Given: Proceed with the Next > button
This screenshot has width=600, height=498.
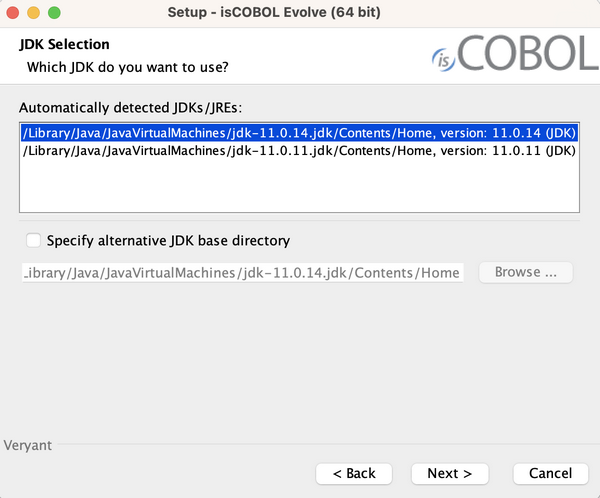Looking at the screenshot, I should (x=450, y=474).
